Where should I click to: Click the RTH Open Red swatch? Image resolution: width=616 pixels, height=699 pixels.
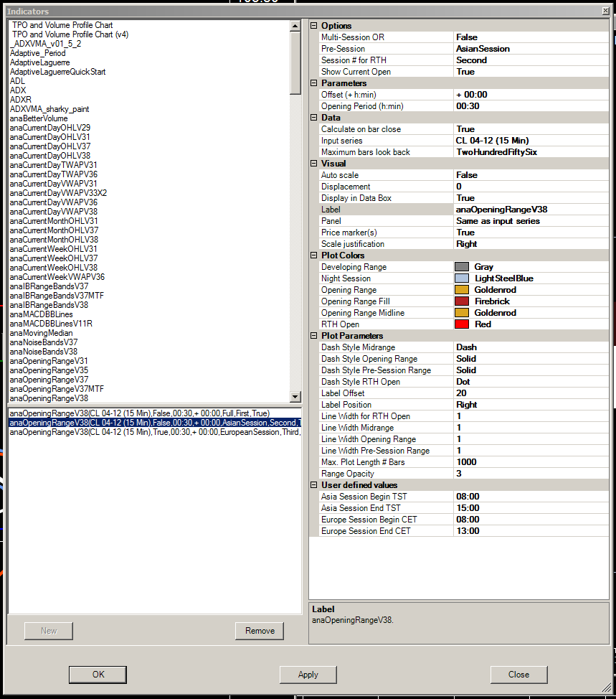[x=462, y=324]
